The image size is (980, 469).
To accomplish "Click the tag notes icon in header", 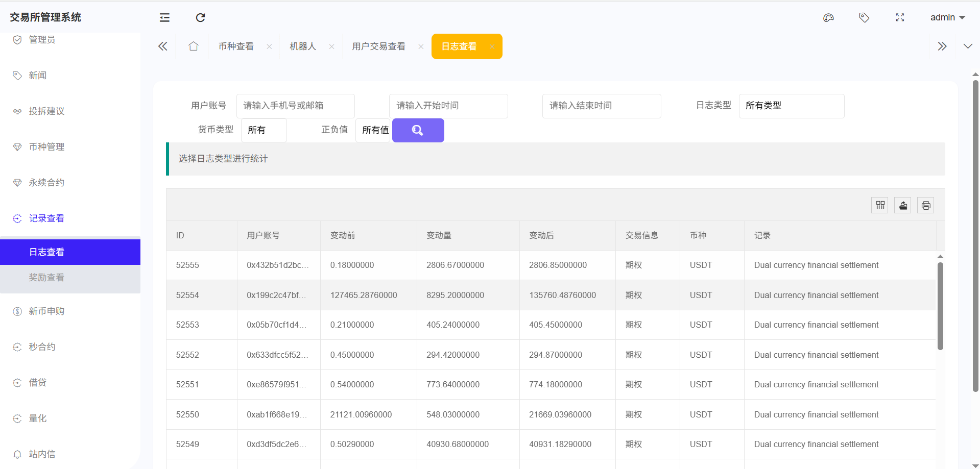I will (x=864, y=18).
